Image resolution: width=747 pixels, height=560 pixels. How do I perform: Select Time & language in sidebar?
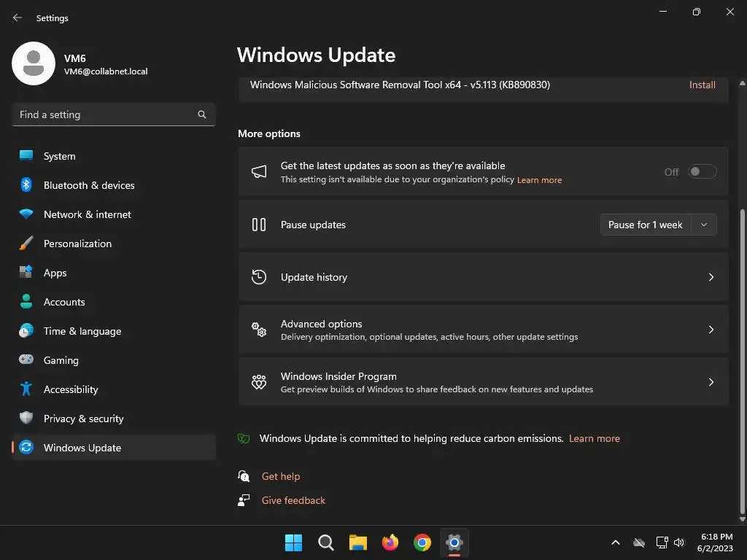pos(113,331)
